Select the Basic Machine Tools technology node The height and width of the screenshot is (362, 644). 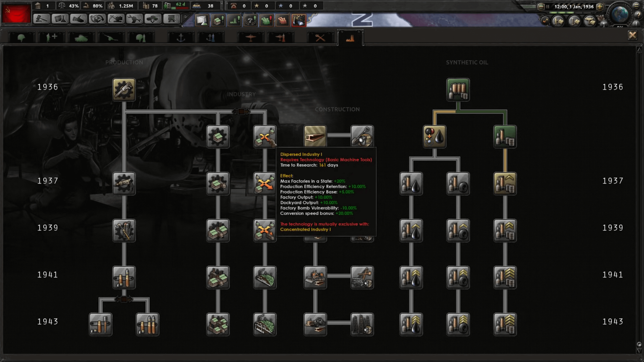coord(124,89)
